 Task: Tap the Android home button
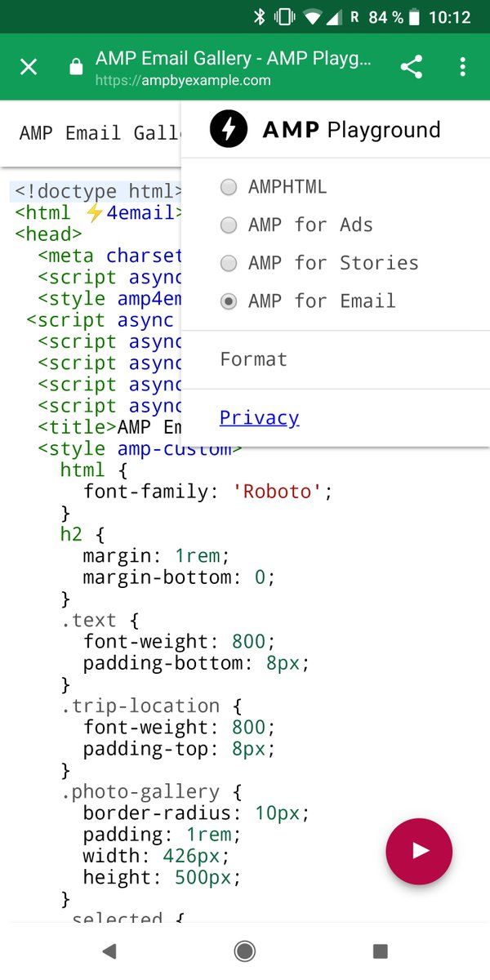pyautogui.click(x=244, y=951)
